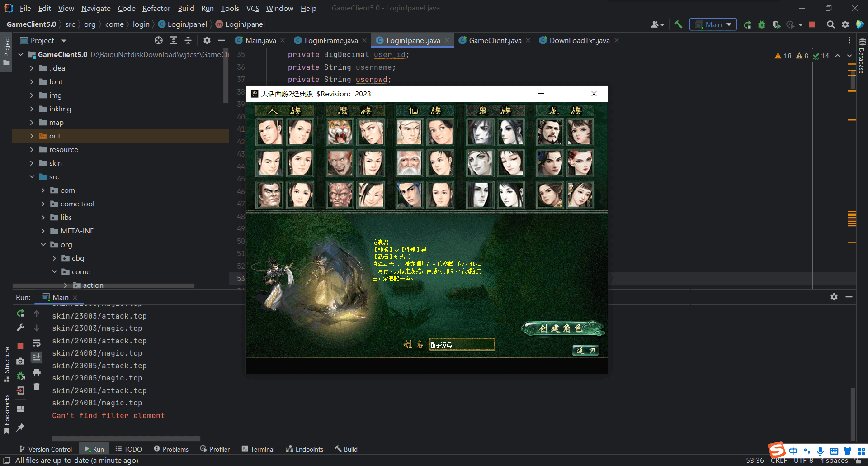Click the Build project hammer icon
This screenshot has width=868, height=466.
coord(678,24)
